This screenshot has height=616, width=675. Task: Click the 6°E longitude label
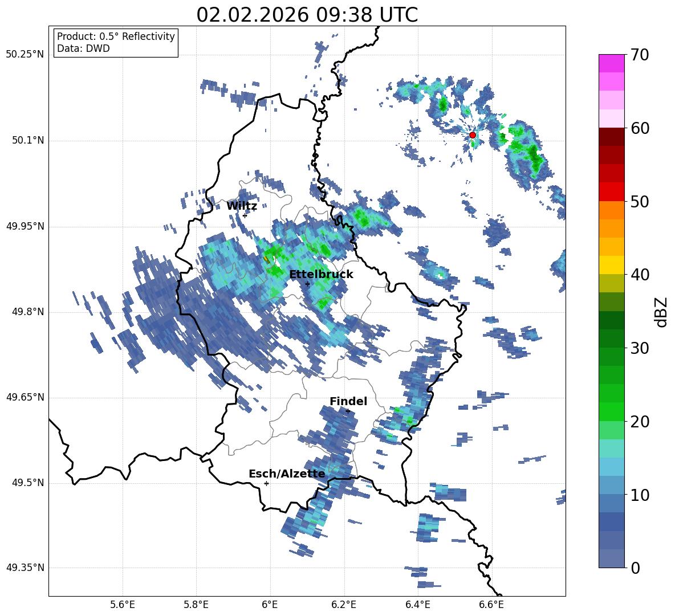270,605
